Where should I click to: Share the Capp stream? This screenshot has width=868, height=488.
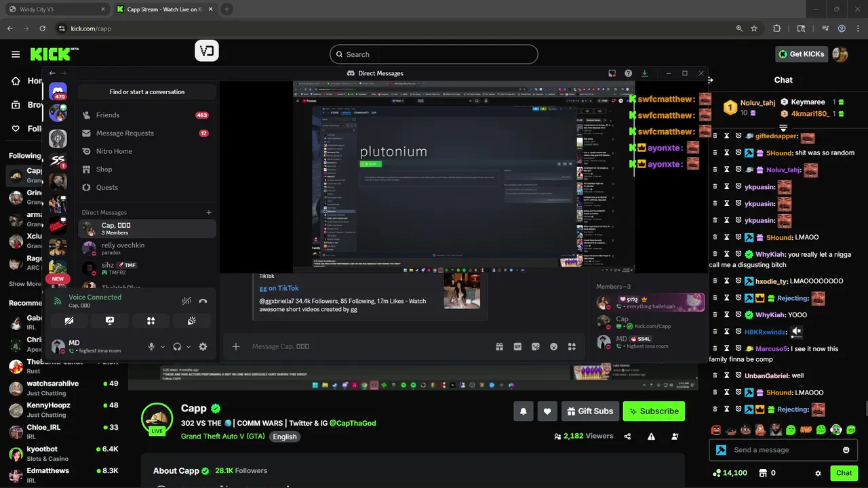627,436
